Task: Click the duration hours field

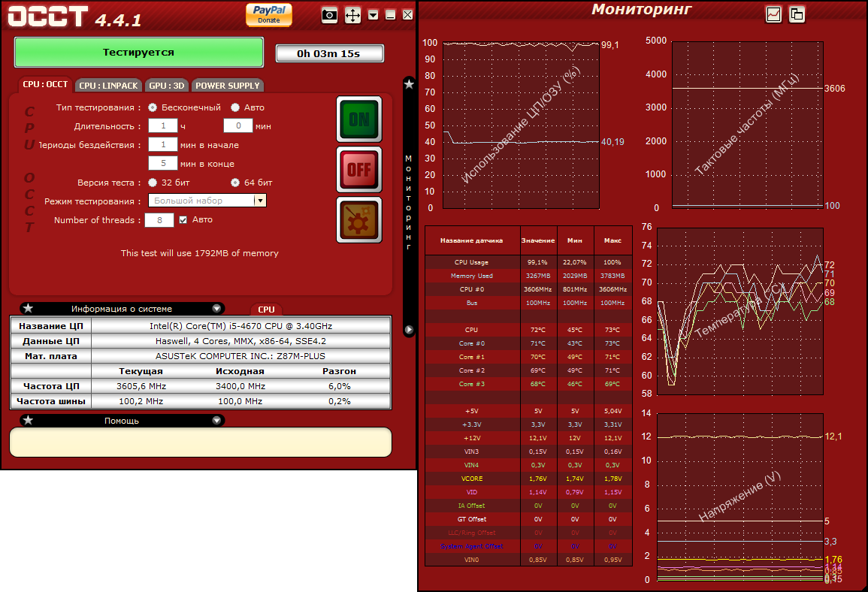Action: click(x=163, y=126)
